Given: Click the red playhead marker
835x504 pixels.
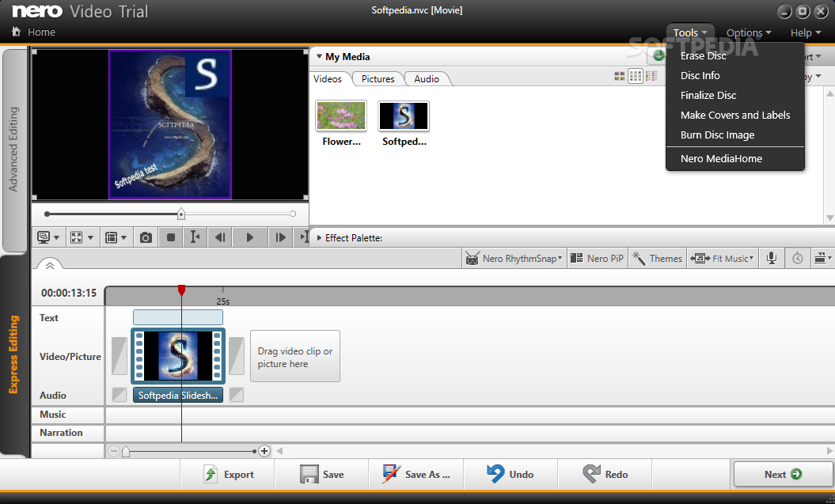Looking at the screenshot, I should point(181,290).
